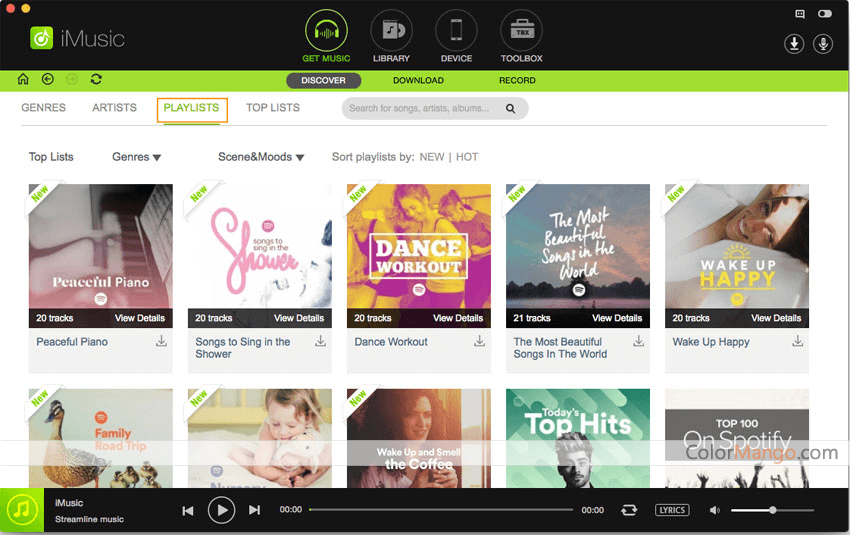
Task: Download the Dance Workout playlist
Action: click(479, 341)
